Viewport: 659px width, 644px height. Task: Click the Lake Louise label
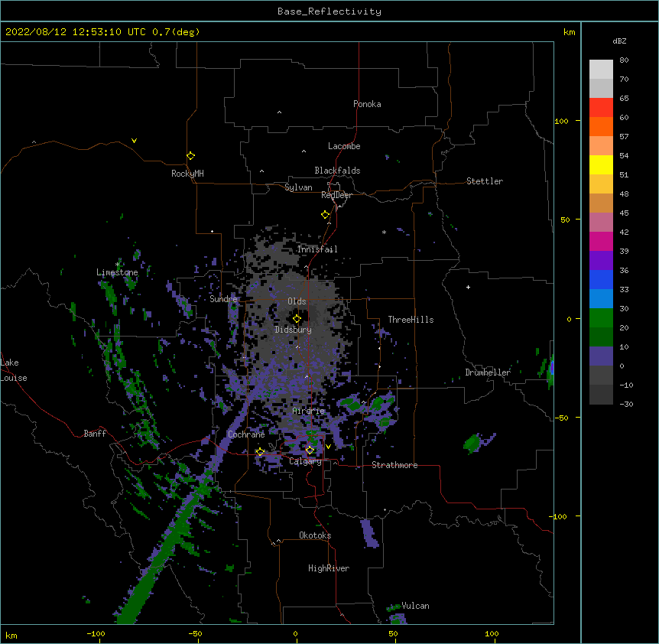coord(14,370)
